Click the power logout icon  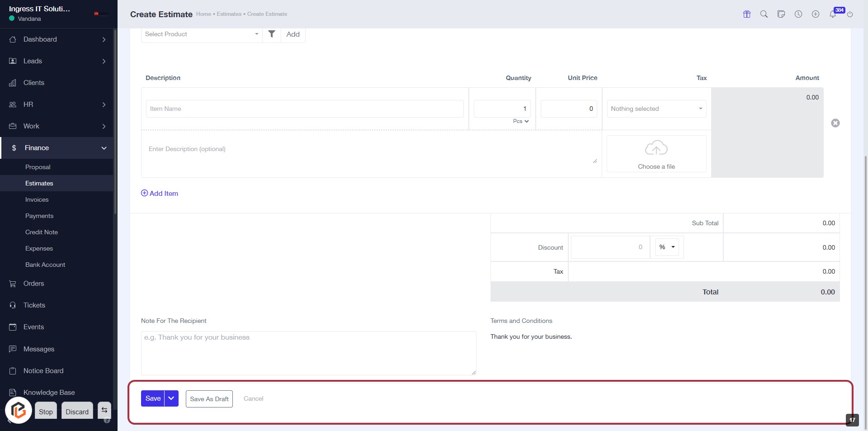pos(850,14)
